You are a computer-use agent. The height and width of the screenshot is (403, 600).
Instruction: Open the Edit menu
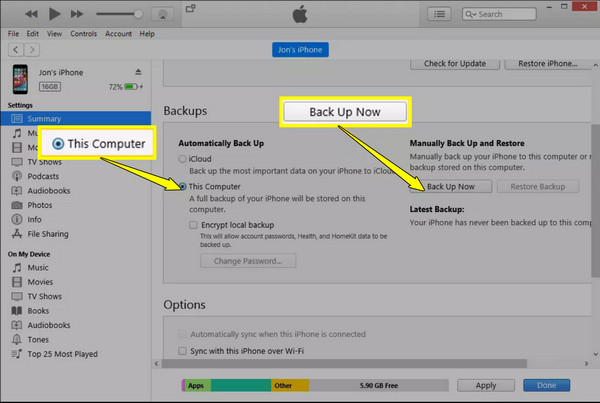33,34
